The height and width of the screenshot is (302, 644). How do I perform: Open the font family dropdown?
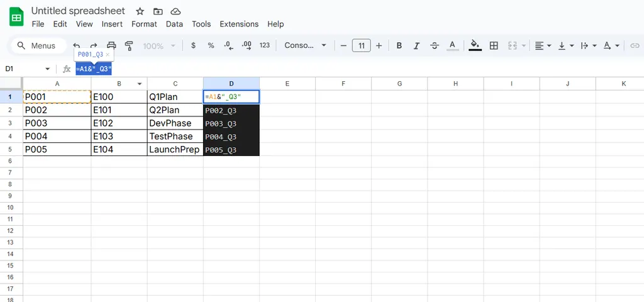pos(306,45)
